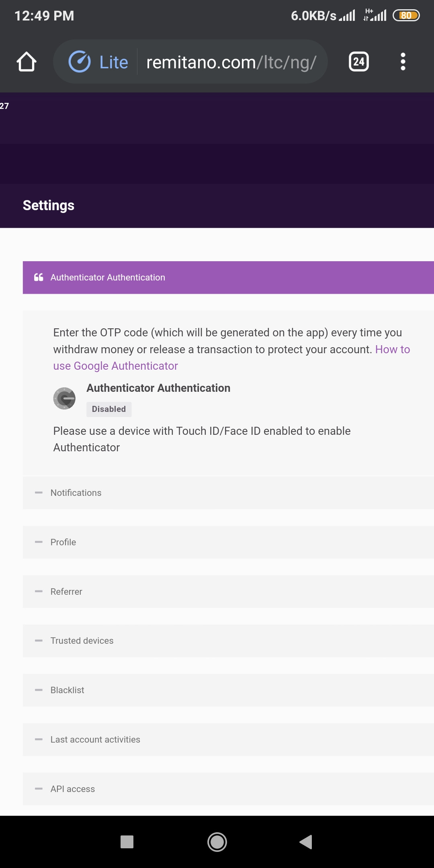Screen dimensions: 434x868
Task: Tap the quote icon beside Authenticator Authentication header
Action: pos(39,277)
